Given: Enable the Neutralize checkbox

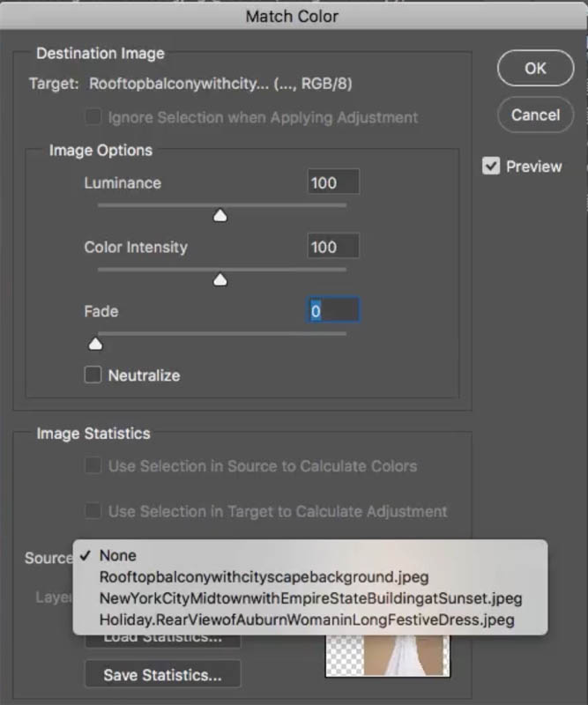Looking at the screenshot, I should click(x=93, y=375).
